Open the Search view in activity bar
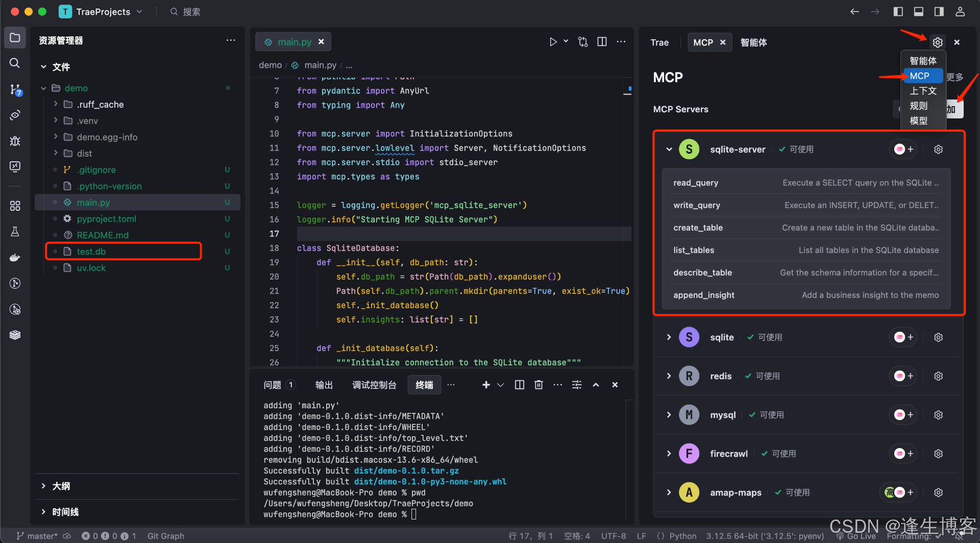The width and height of the screenshot is (980, 543). (x=15, y=63)
